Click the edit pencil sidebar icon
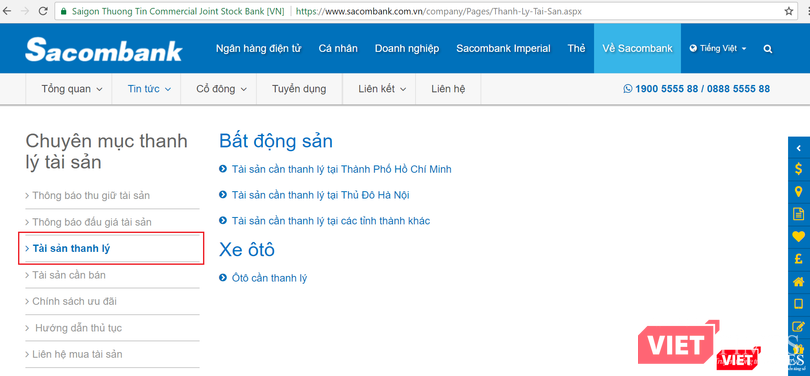This screenshot has height=376, width=810. [x=799, y=326]
